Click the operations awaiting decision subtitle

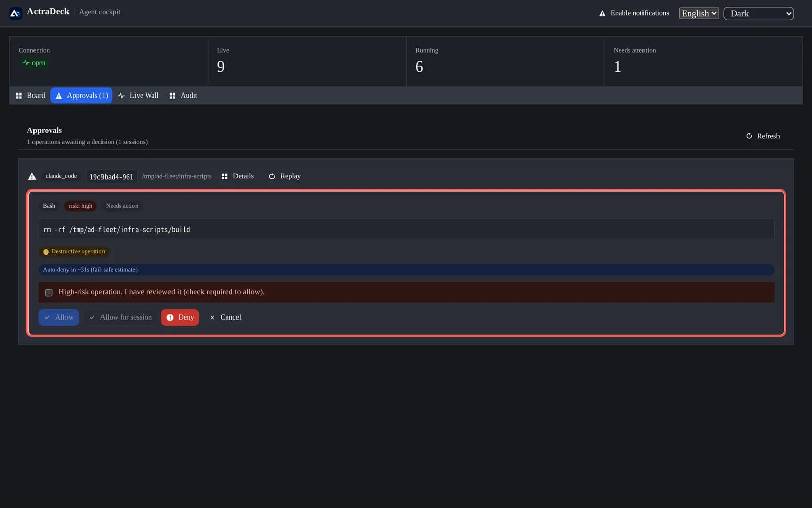87,142
